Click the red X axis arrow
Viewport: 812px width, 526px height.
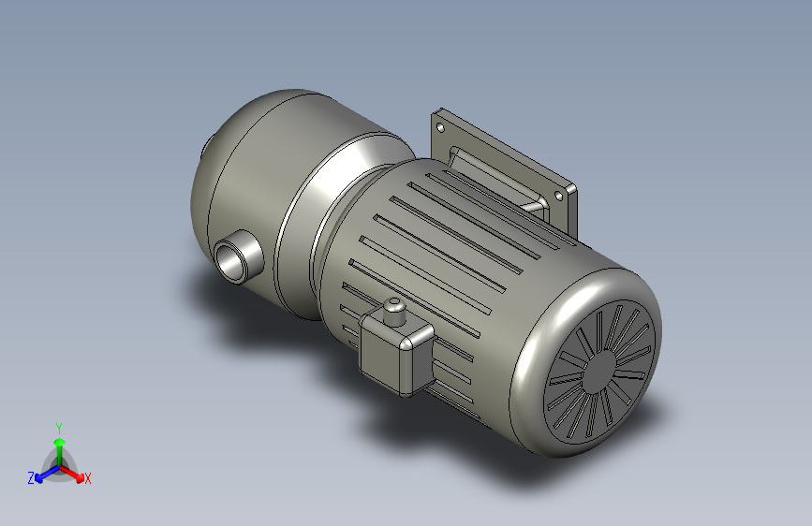tap(72, 474)
